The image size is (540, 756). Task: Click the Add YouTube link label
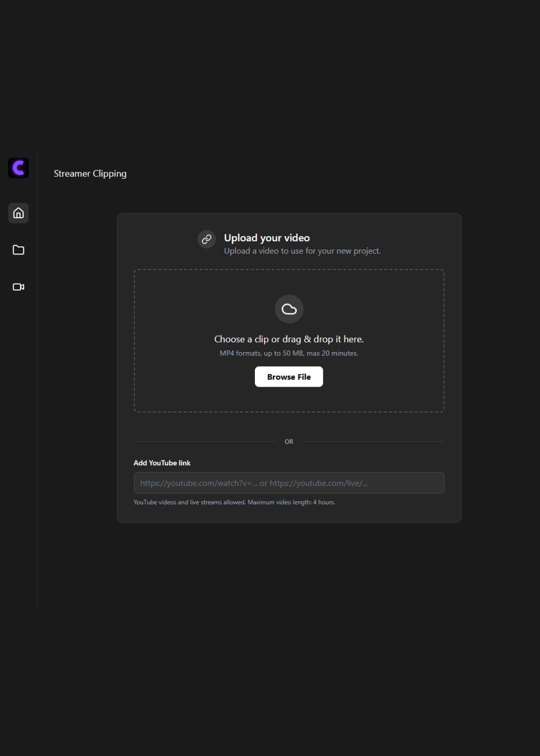tap(162, 463)
